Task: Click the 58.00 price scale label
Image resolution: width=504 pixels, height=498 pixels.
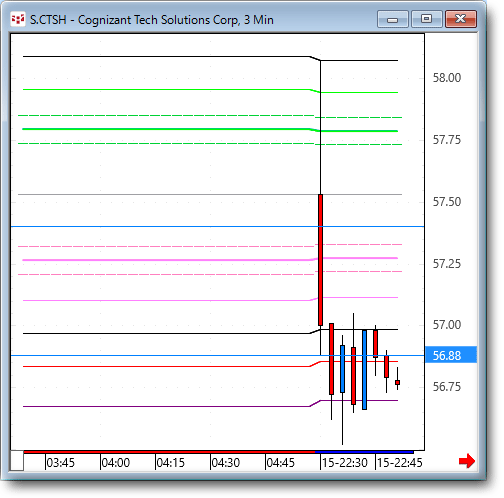Action: click(447, 78)
